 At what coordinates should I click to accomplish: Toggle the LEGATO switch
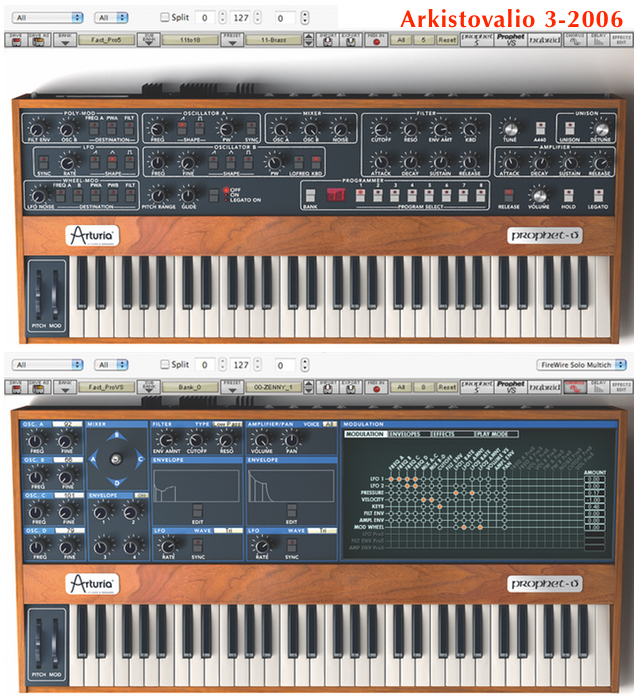[x=598, y=196]
